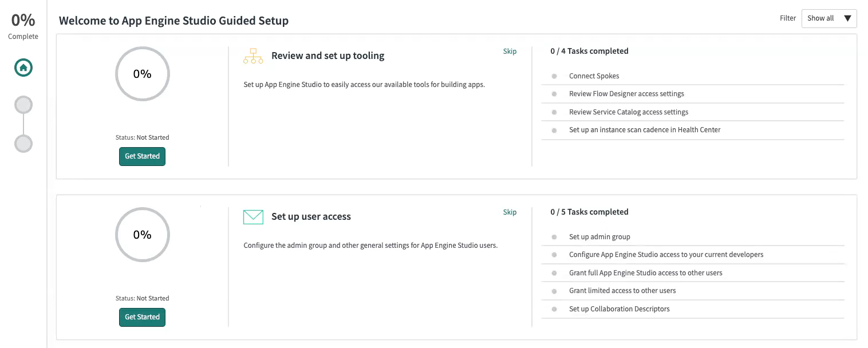Screen dimensions: 868x348
Task: Click the status dot beside Connect Spokes
Action: [554, 76]
